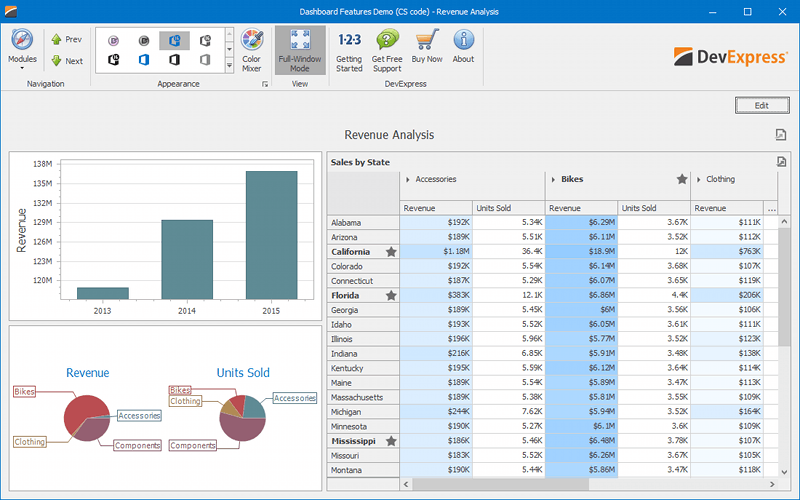Go to the next module with Next

point(66,61)
